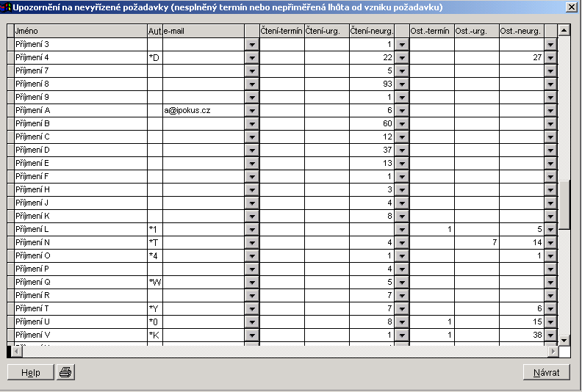Image resolution: width=582 pixels, height=392 pixels.
Task: Open e-mail dropdown for Příjmení L
Action: 251,229
